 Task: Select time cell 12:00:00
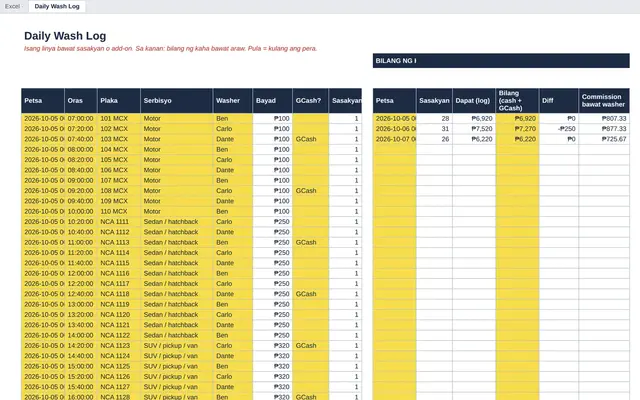[81, 273]
